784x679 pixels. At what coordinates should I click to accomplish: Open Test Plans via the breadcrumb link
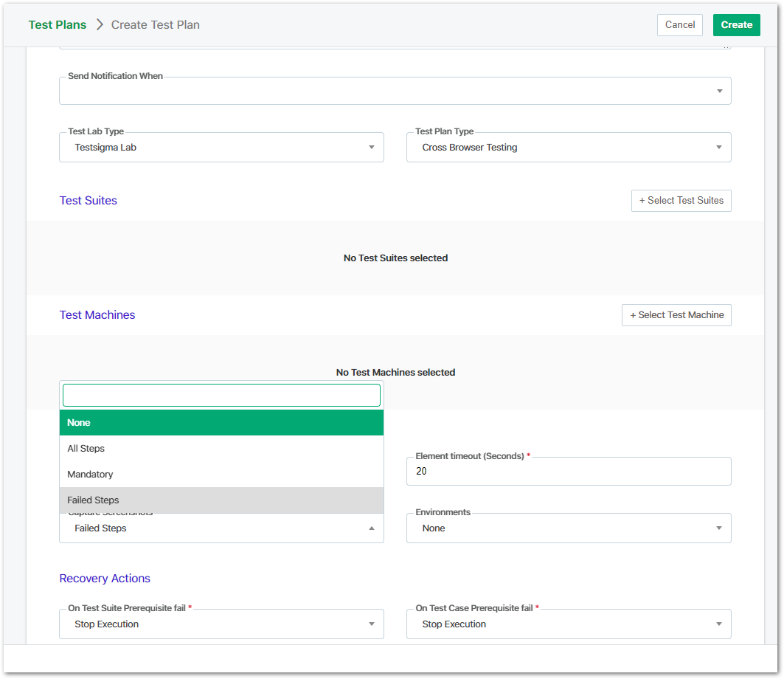tap(57, 24)
